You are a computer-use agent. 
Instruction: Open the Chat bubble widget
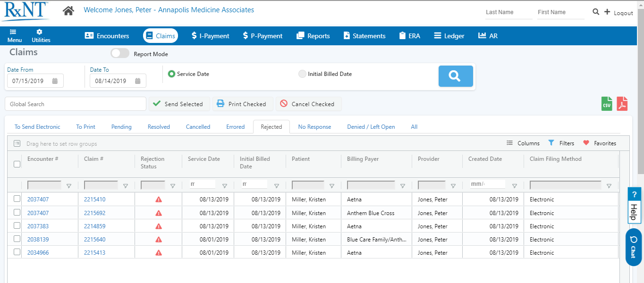point(633,247)
